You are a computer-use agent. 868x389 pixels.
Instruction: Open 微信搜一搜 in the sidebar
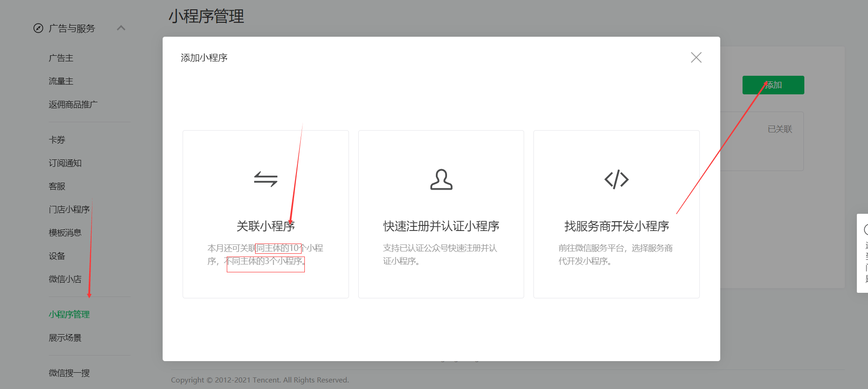[69, 373]
